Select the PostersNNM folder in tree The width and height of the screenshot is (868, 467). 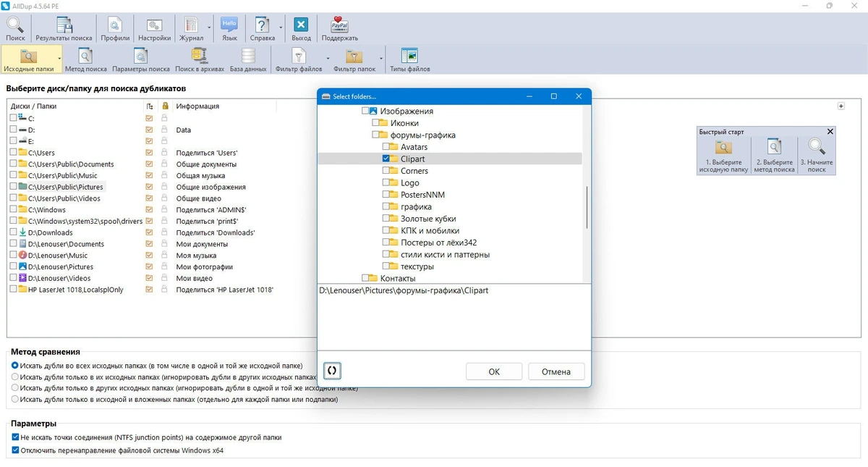click(x=422, y=195)
